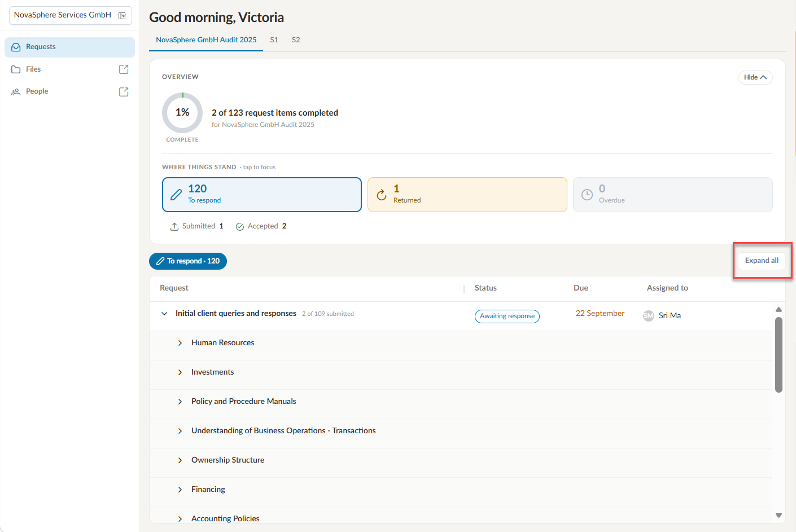Open the NovaSphere GmbH Audit 2025 tab

click(206, 40)
